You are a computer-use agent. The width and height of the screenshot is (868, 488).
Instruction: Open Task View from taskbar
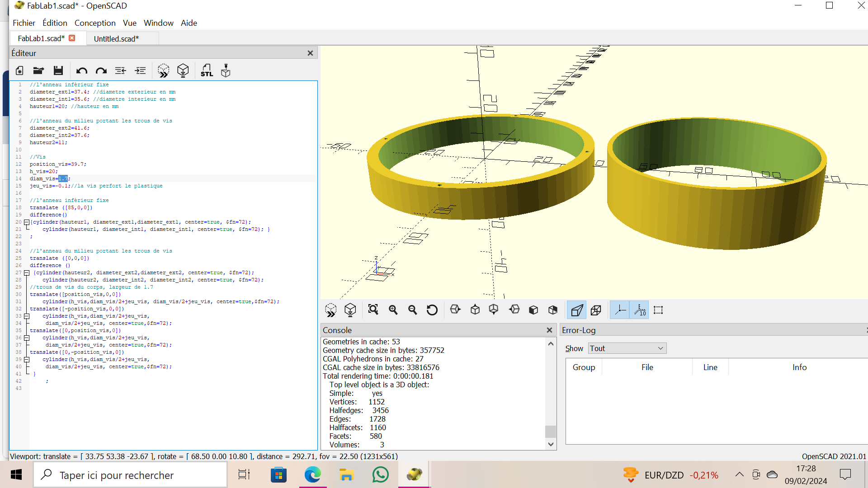[244, 475]
